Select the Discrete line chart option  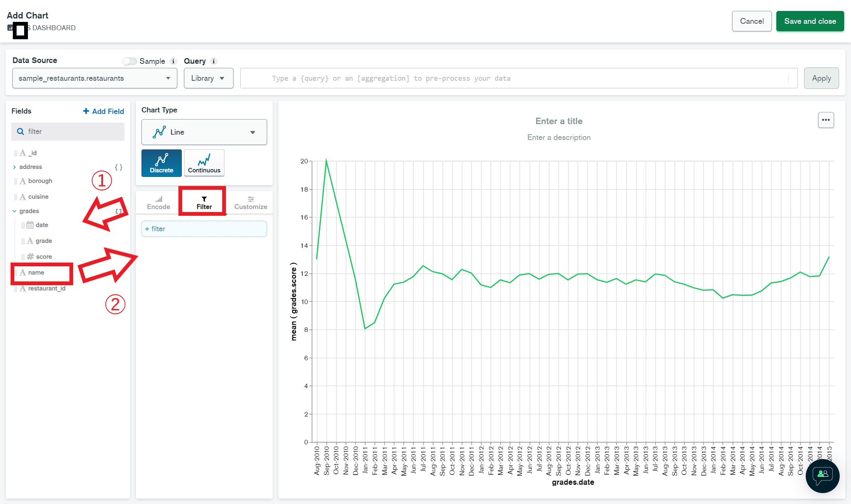point(161,163)
